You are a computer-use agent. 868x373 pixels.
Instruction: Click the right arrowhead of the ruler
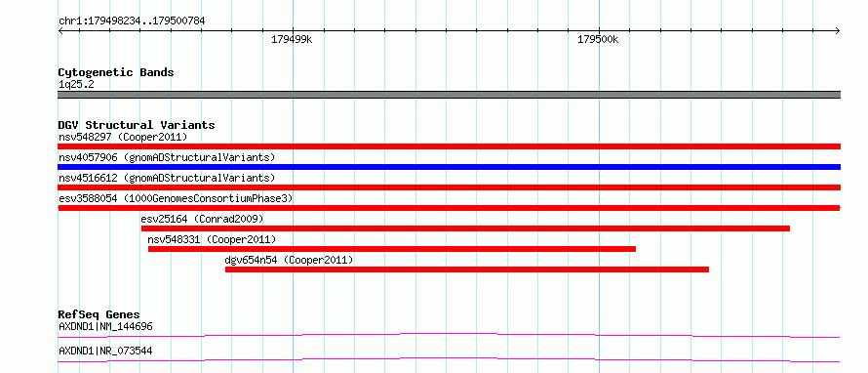point(838,30)
